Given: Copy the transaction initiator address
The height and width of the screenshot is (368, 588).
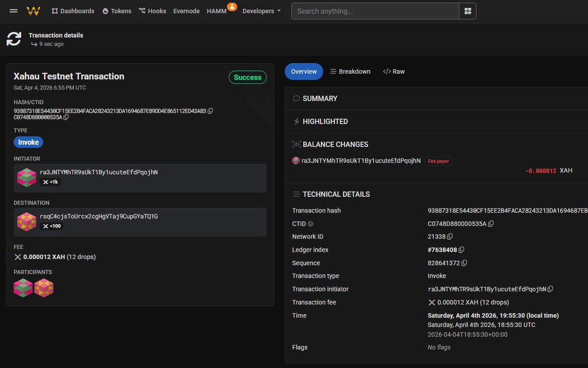Looking at the screenshot, I should (x=550, y=289).
